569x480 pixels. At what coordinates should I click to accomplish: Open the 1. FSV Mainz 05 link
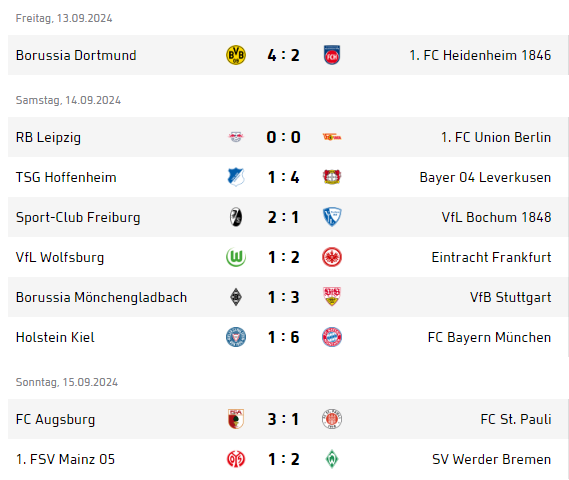point(65,459)
